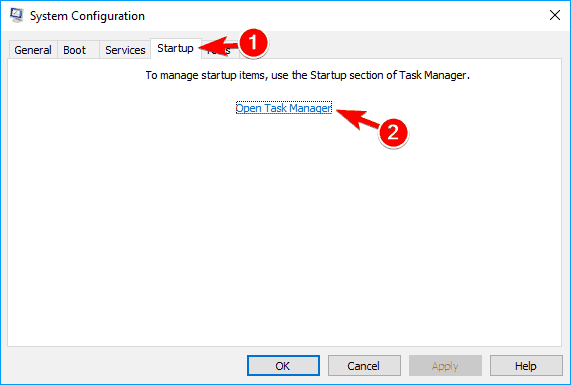This screenshot has height=385, width=571.
Task: Follow the Open Task Manager link
Action: pyautogui.click(x=284, y=108)
